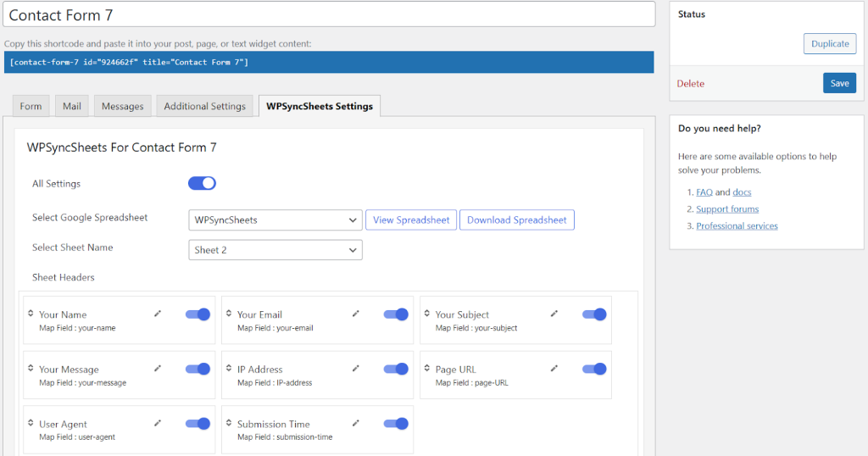Image resolution: width=868 pixels, height=456 pixels.
Task: Click the reorder handle for Your Message
Action: 31,368
